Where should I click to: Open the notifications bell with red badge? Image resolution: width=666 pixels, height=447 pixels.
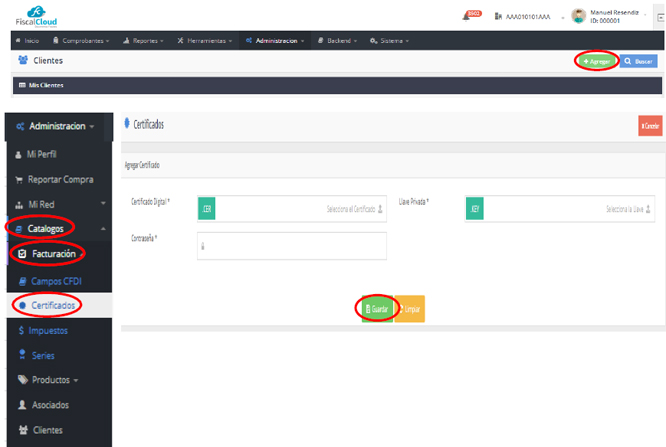(x=471, y=15)
